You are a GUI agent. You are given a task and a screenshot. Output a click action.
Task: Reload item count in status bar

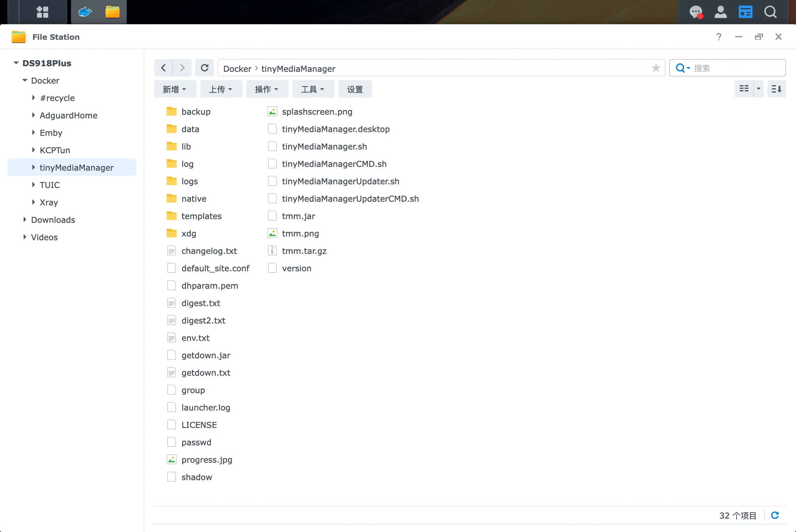(775, 515)
